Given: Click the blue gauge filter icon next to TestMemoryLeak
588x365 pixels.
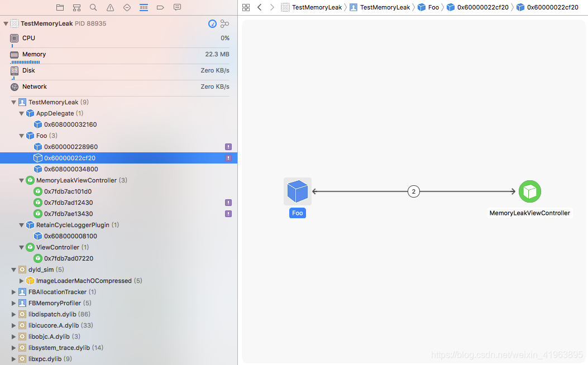Looking at the screenshot, I should [212, 23].
